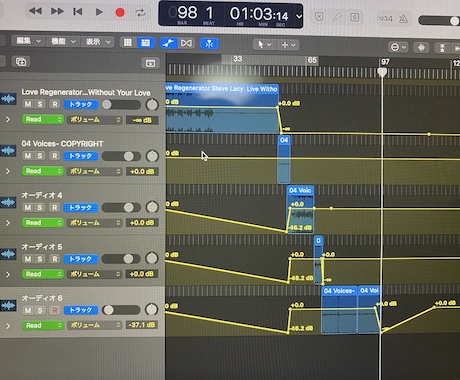Select the Love Regenerator Steve Lacy audio region
This screenshot has width=460, height=380.
222,108
